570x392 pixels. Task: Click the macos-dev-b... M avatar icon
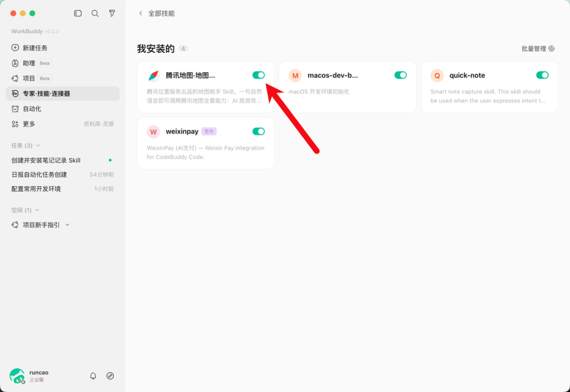click(295, 75)
